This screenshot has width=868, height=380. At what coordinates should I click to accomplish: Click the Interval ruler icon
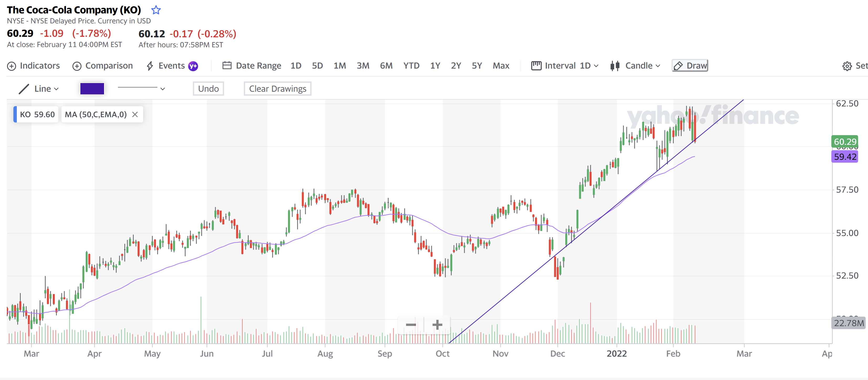pyautogui.click(x=536, y=65)
